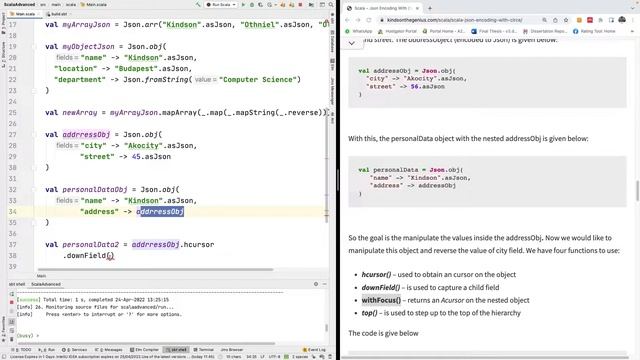The width and height of the screenshot is (640, 360).
Task: Bookmark this page with the star icon
Action: 566,20
